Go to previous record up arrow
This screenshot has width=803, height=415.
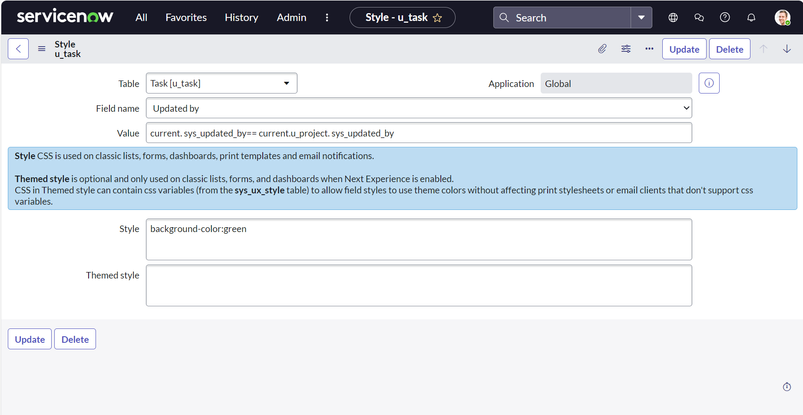pyautogui.click(x=764, y=49)
